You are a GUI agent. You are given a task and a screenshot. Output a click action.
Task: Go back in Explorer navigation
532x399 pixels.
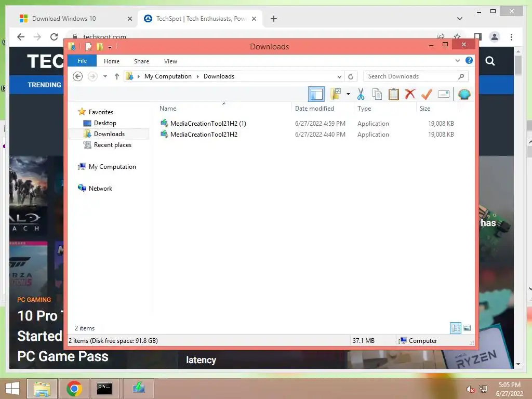click(78, 76)
